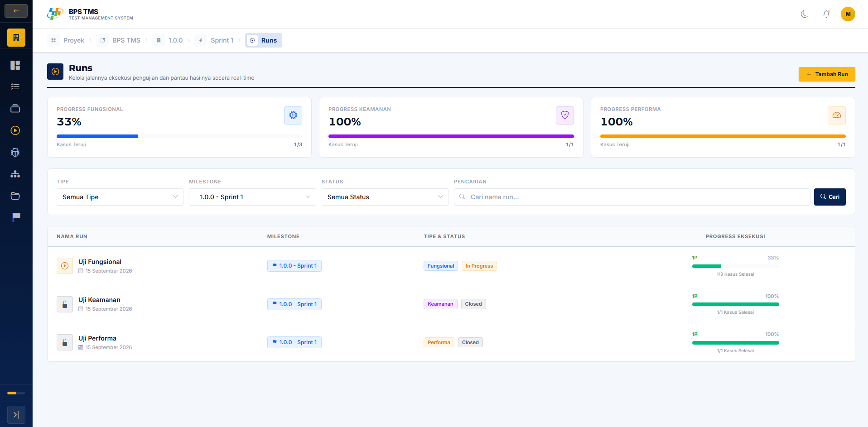This screenshot has width=868, height=427.
Task: Click the Performa type badge
Action: pyautogui.click(x=439, y=342)
